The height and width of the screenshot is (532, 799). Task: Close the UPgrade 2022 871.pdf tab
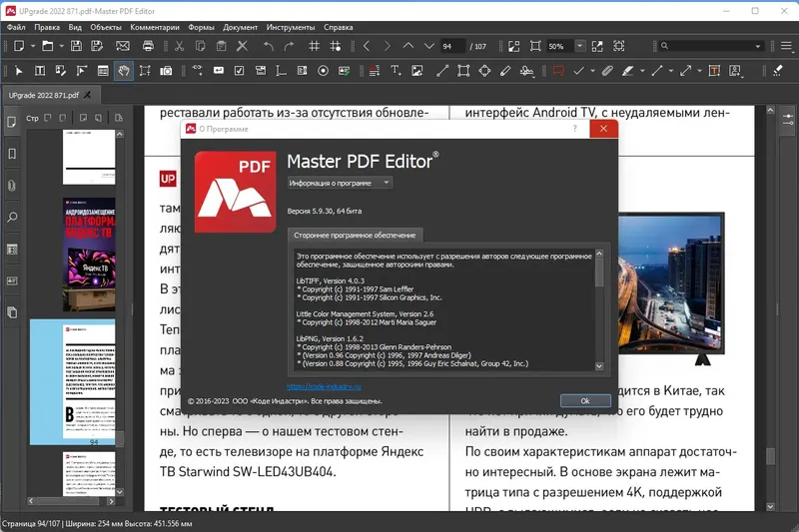87,95
